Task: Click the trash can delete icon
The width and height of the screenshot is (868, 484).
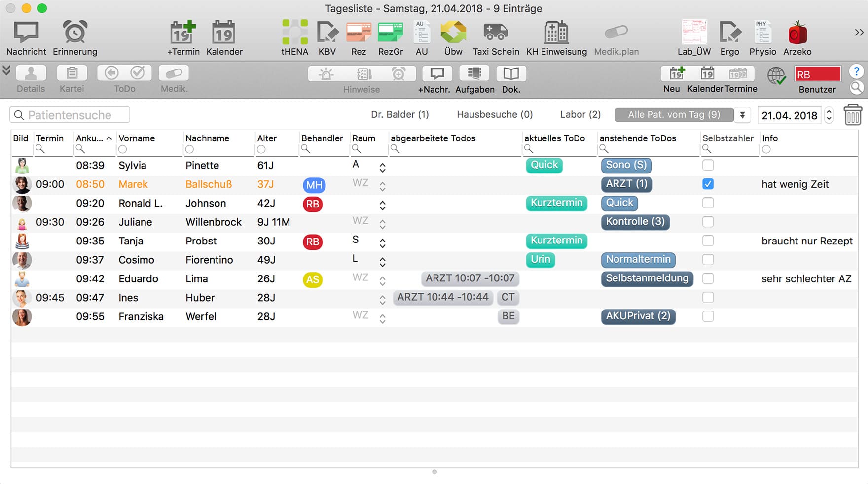Action: 852,115
